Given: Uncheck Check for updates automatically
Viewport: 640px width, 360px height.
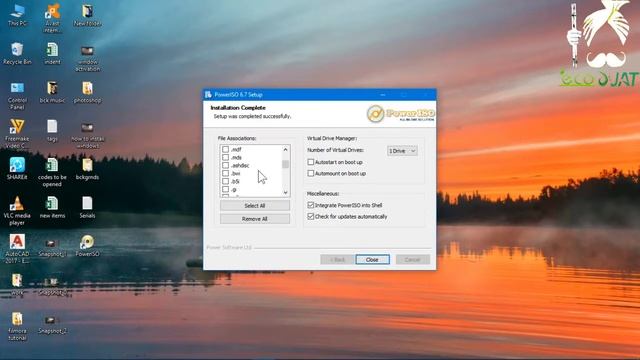Looking at the screenshot, I should 311,216.
